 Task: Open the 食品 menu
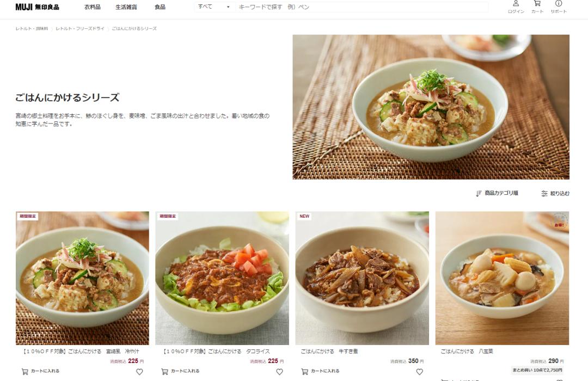(160, 7)
